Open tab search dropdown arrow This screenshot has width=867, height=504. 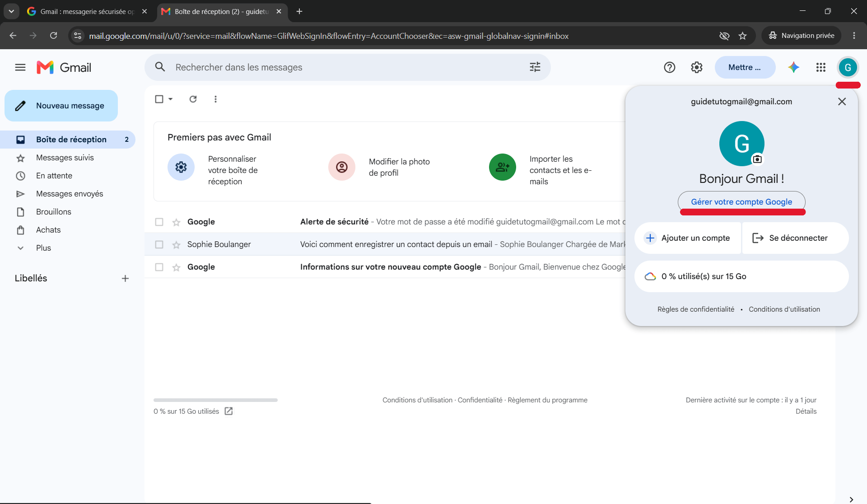coord(11,11)
